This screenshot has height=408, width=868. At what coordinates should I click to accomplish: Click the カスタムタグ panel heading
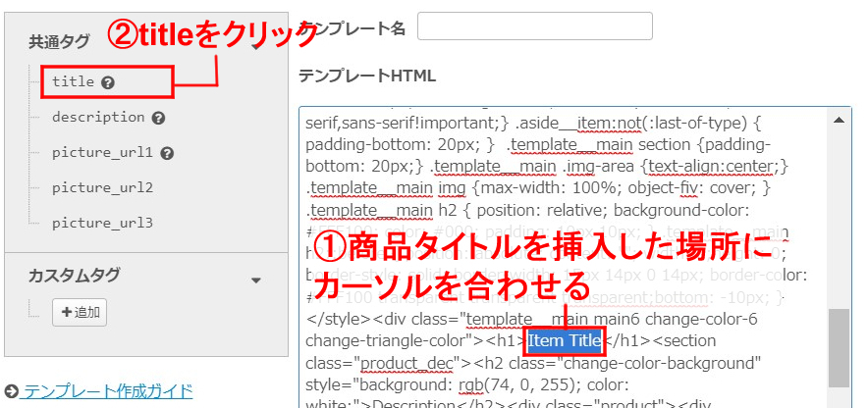pos(74,276)
